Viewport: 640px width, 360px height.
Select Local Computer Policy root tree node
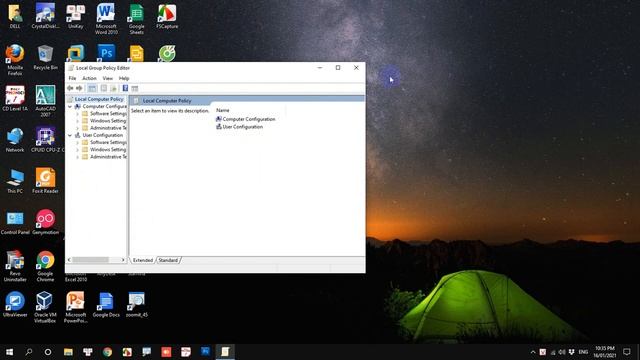(99, 99)
